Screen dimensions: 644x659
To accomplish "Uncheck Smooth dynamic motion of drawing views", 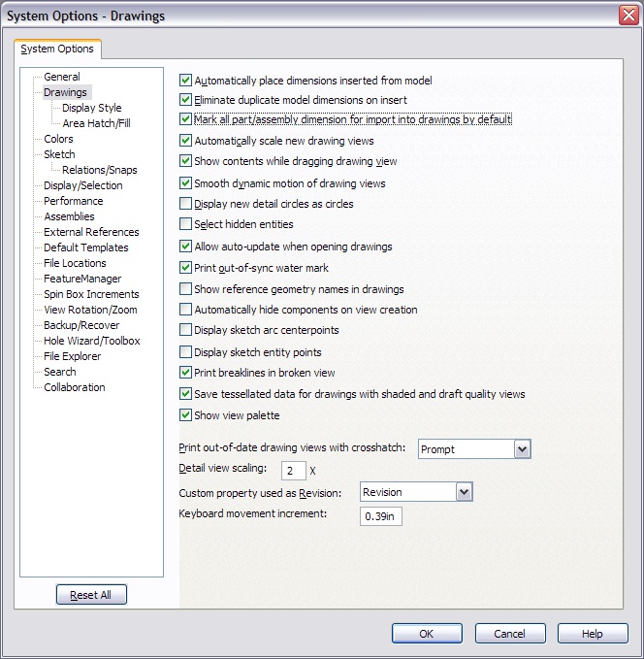I will 185,183.
